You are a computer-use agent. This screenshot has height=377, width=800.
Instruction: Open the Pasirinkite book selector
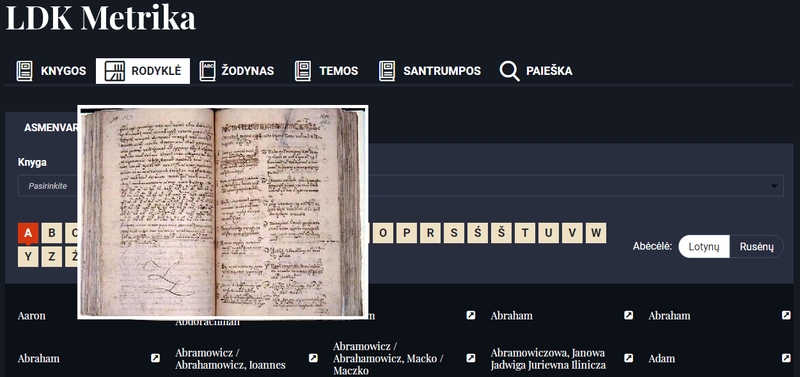pyautogui.click(x=401, y=186)
